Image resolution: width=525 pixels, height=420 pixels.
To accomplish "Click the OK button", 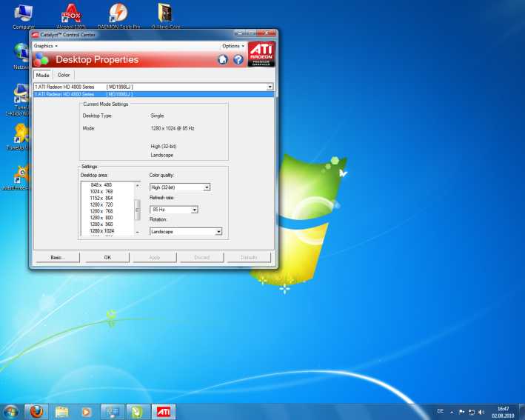I will (x=107, y=257).
